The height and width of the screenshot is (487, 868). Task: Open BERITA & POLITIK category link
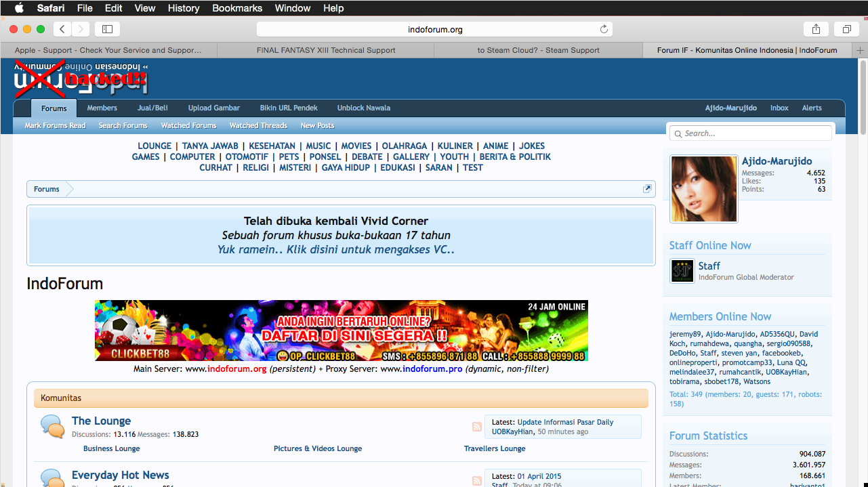pos(515,156)
